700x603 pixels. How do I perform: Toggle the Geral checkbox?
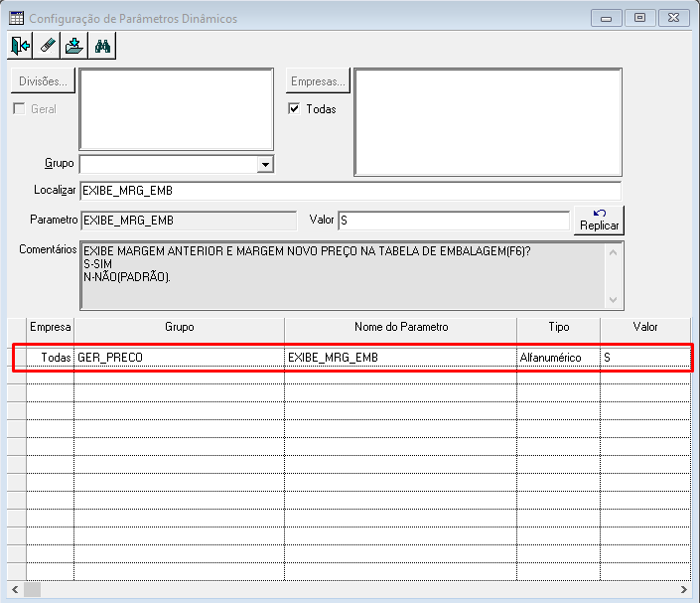click(x=19, y=109)
